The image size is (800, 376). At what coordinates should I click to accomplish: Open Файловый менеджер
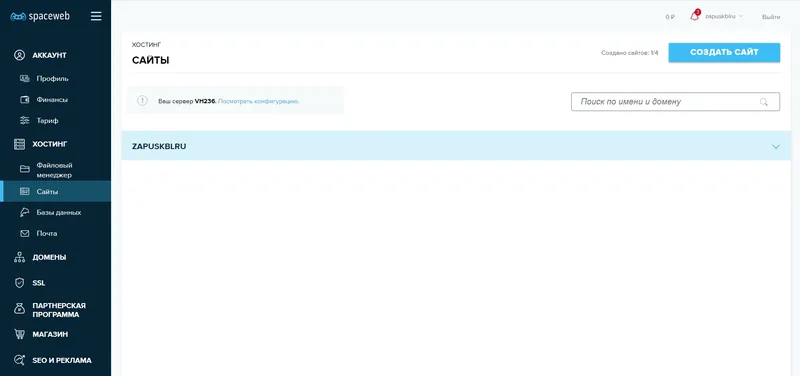pyautogui.click(x=56, y=170)
